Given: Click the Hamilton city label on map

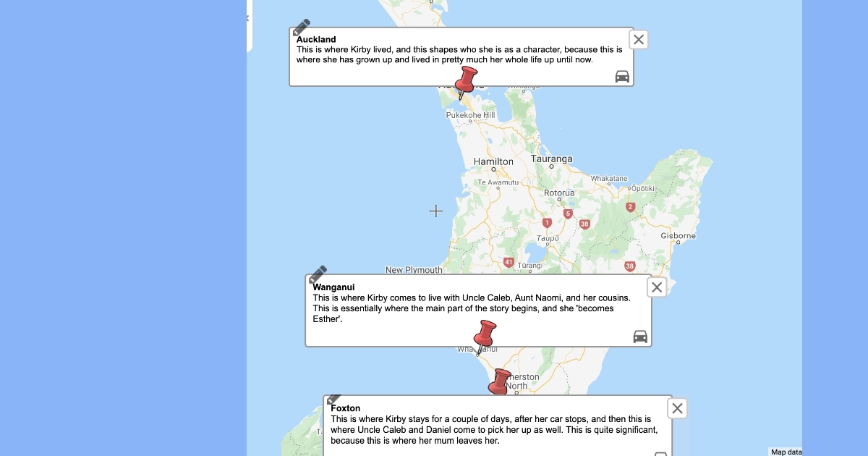Looking at the screenshot, I should (493, 161).
